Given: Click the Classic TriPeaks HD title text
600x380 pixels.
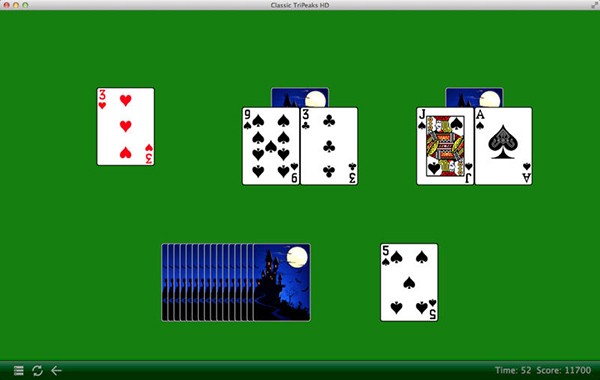Looking at the screenshot, I should pos(300,5).
